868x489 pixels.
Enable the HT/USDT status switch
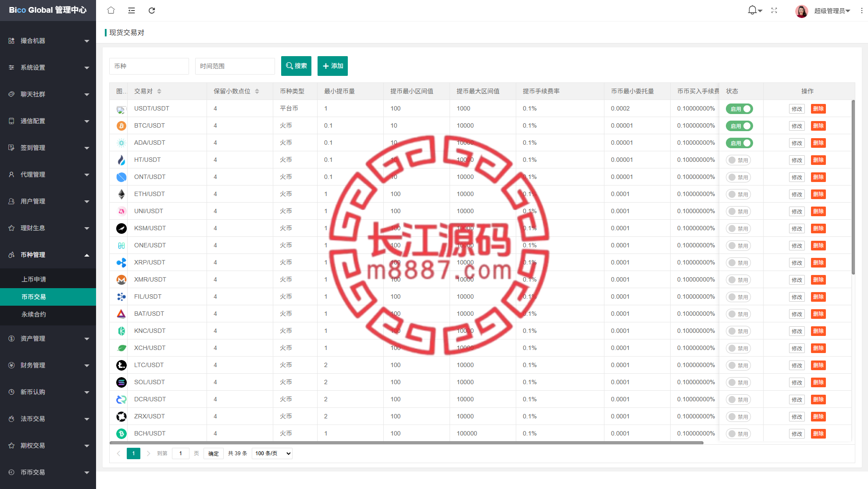[738, 160]
